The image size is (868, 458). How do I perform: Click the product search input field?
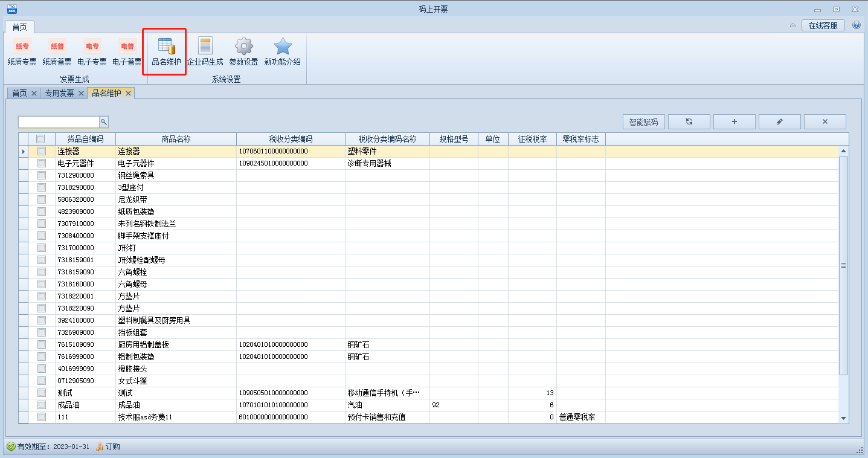(59, 122)
